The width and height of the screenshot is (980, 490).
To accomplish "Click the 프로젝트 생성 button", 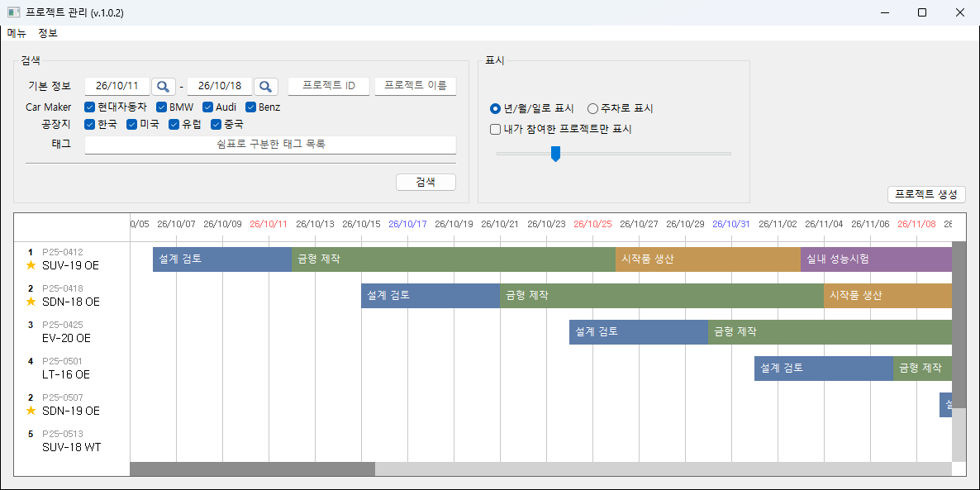I will click(x=926, y=194).
